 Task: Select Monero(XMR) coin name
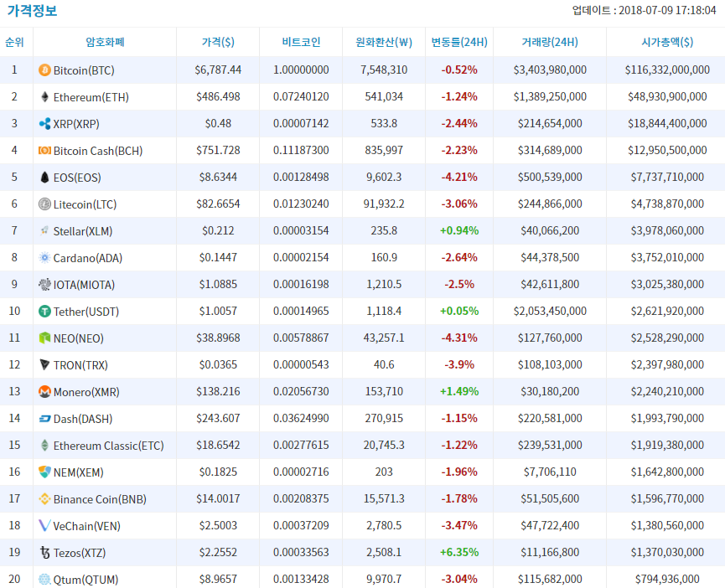click(86, 392)
